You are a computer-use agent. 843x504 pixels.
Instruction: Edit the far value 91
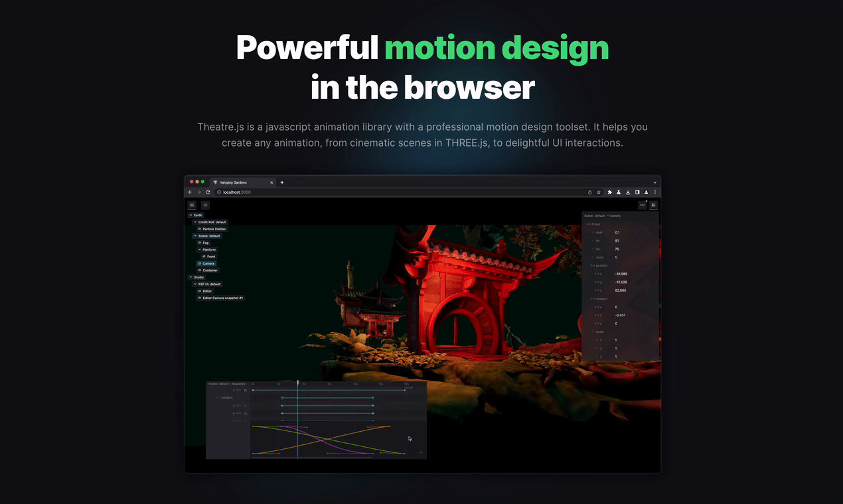pos(617,241)
